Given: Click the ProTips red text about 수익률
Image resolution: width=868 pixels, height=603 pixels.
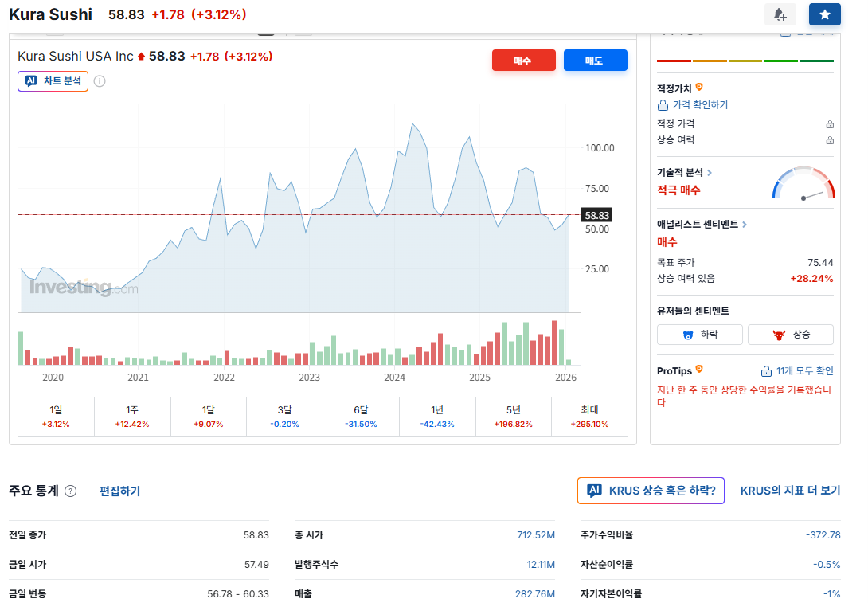Looking at the screenshot, I should point(744,396).
